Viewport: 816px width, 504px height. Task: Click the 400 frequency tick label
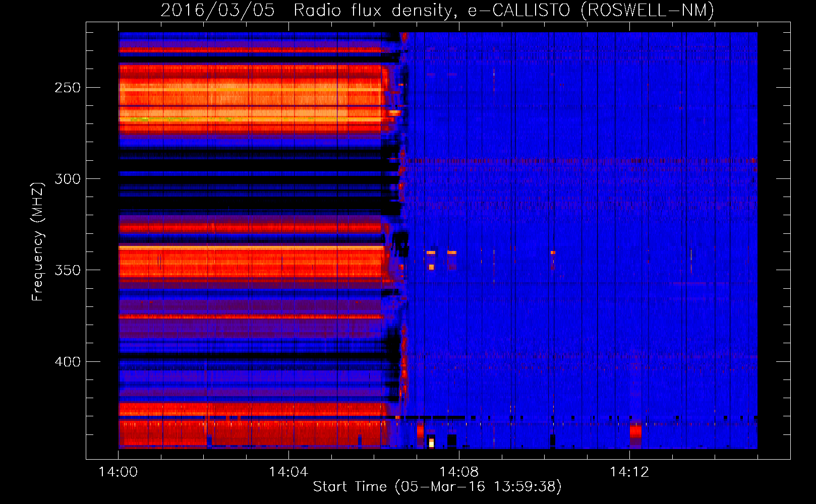click(x=68, y=362)
